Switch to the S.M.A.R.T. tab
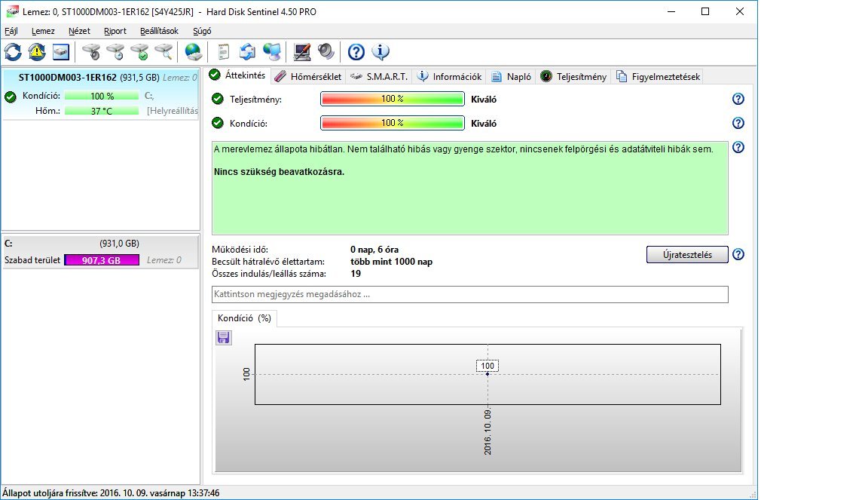 [379, 76]
